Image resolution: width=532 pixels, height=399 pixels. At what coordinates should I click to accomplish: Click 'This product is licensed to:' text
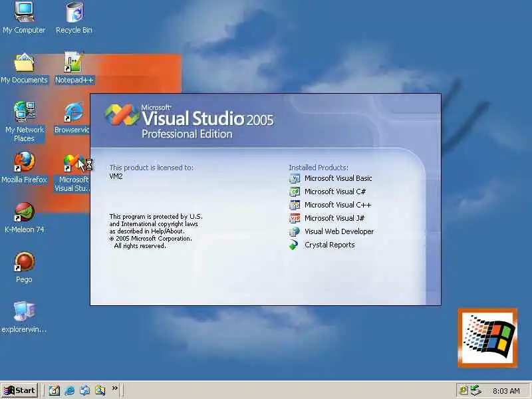152,168
